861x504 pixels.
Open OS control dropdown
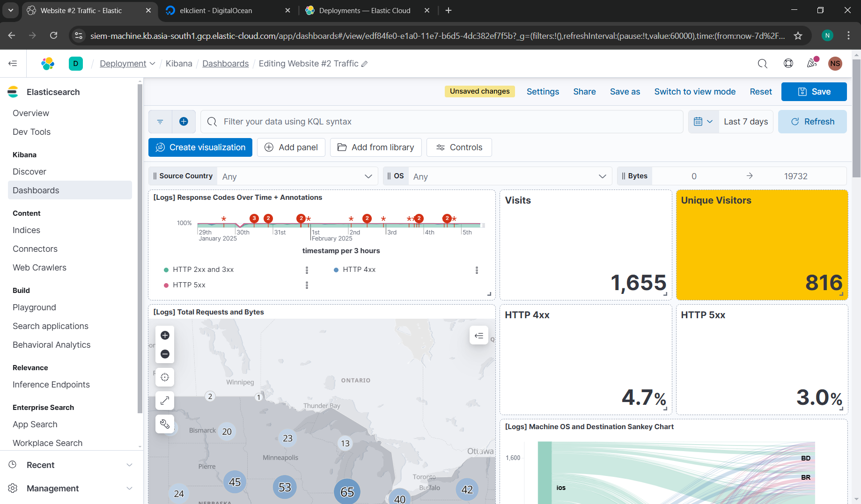[510, 176]
